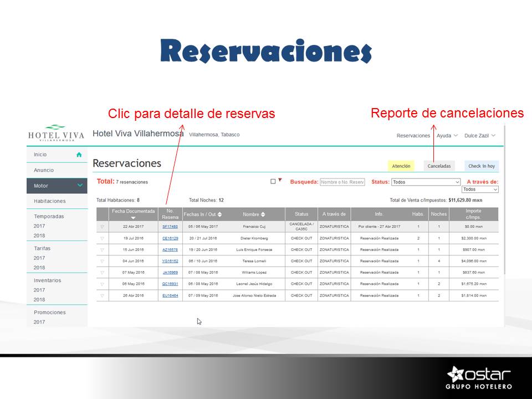Sort the Fechas In / Out column
This screenshot has width=532, height=399.
pyautogui.click(x=219, y=214)
